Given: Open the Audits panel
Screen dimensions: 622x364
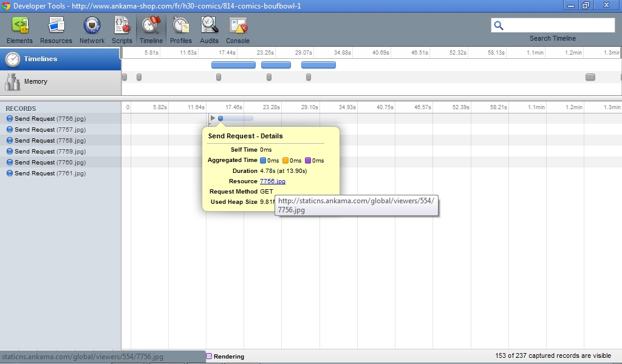Looking at the screenshot, I should (210, 30).
